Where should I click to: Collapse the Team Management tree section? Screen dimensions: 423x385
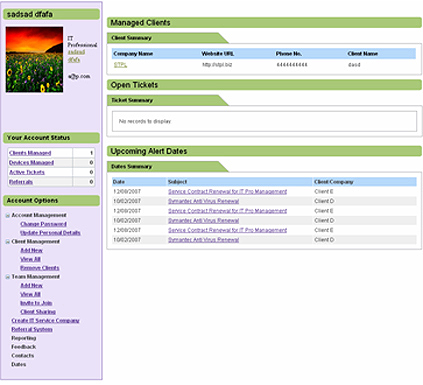[x=7, y=277]
